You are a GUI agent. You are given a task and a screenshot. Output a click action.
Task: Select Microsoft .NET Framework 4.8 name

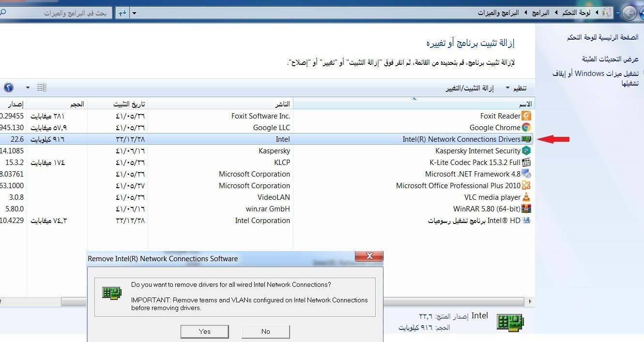click(x=473, y=174)
